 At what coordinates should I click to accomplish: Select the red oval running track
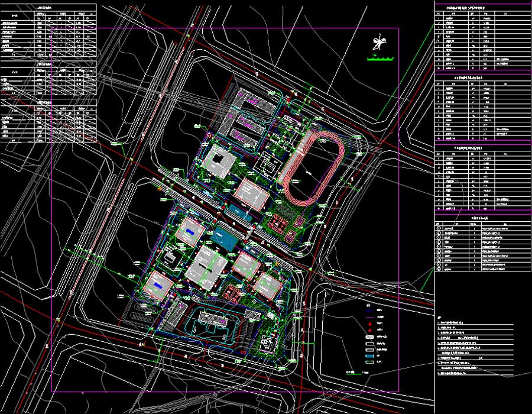pos(286,172)
